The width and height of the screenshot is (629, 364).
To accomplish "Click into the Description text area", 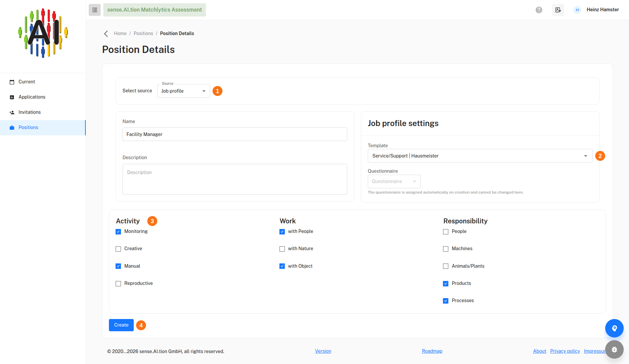I will (235, 179).
